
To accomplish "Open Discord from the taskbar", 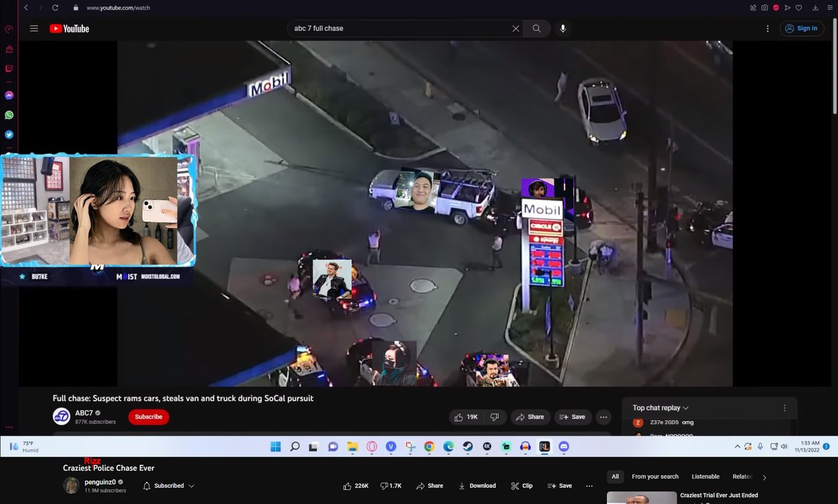I will point(564,447).
